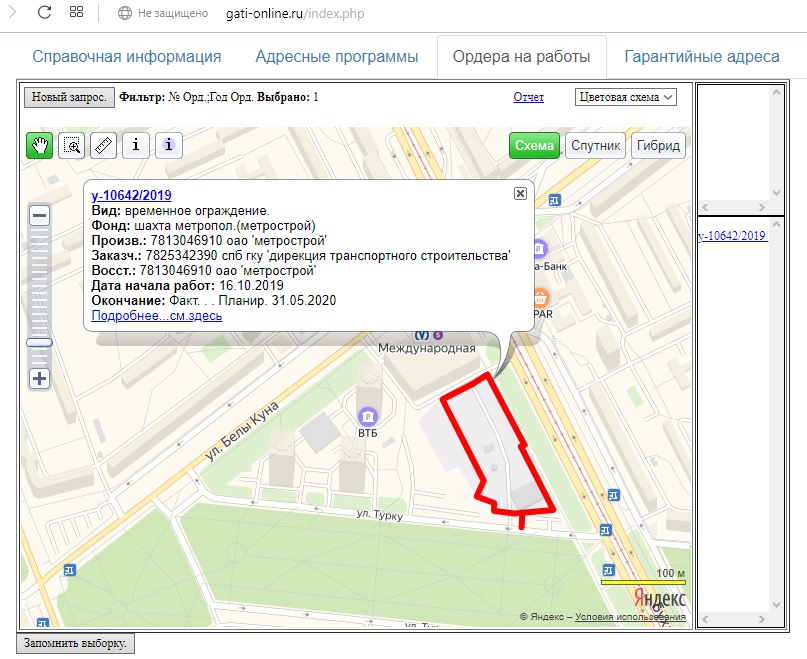
Task: Open the Гарантийные адреса tab
Action: click(x=702, y=57)
